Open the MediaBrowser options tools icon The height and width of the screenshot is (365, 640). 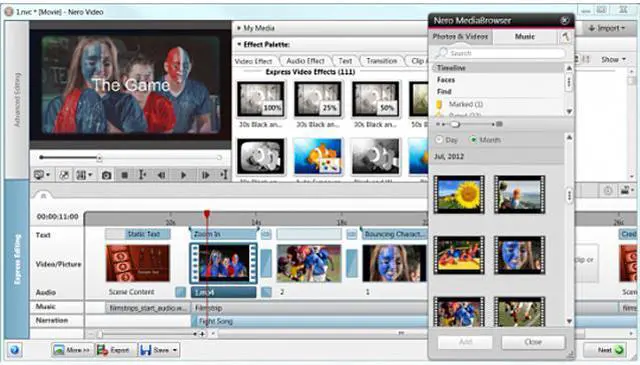(565, 37)
